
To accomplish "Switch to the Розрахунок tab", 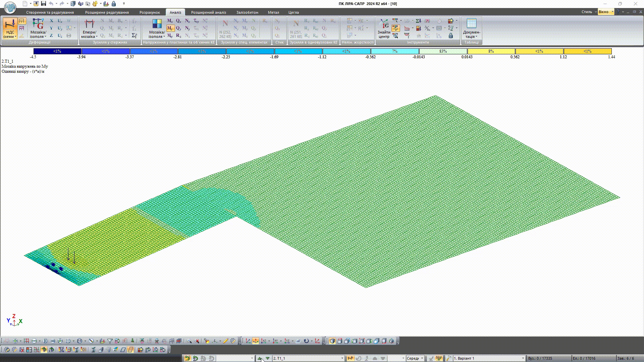I will [150, 12].
